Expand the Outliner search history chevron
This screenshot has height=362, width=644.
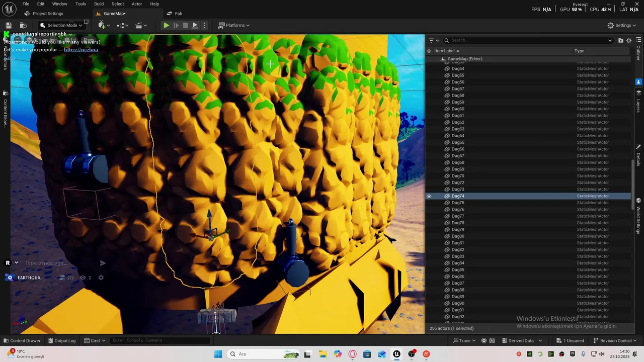click(x=610, y=40)
